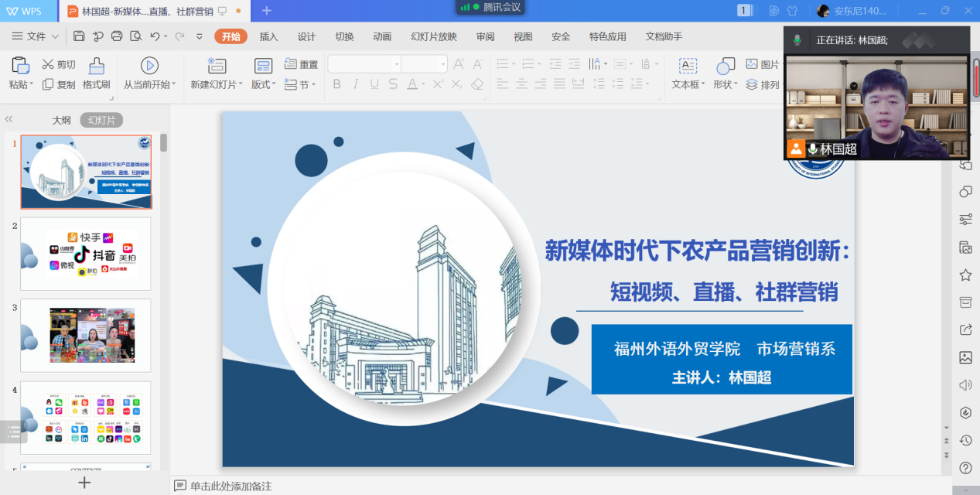
Task: Click the Undo arrow icon
Action: pyautogui.click(x=155, y=36)
